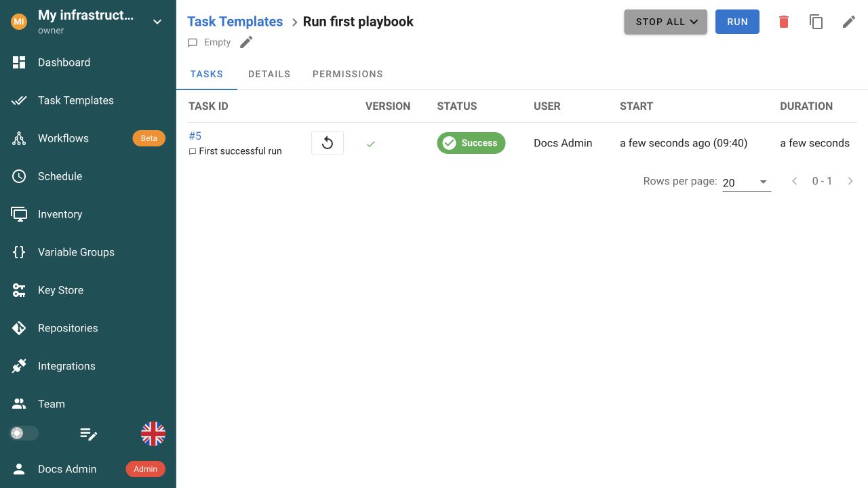Switch to the PERMISSIONS tab
Screen dimensions: 868x488
[x=348, y=74]
